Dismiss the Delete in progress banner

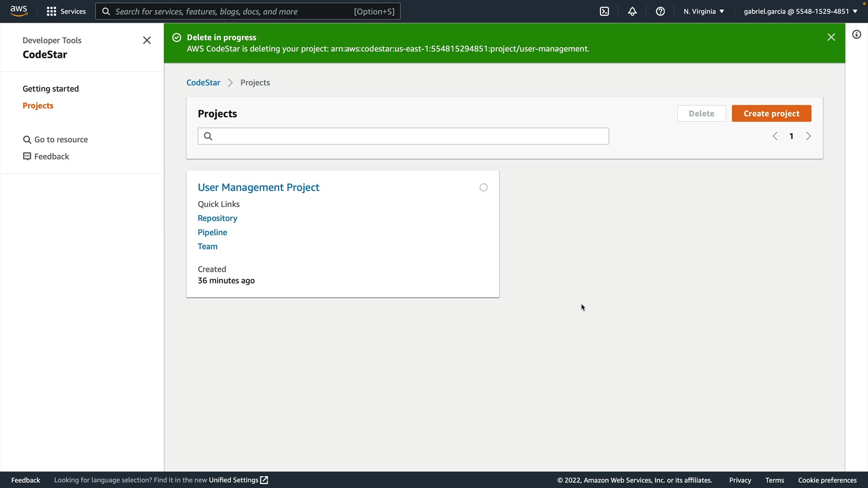point(831,37)
